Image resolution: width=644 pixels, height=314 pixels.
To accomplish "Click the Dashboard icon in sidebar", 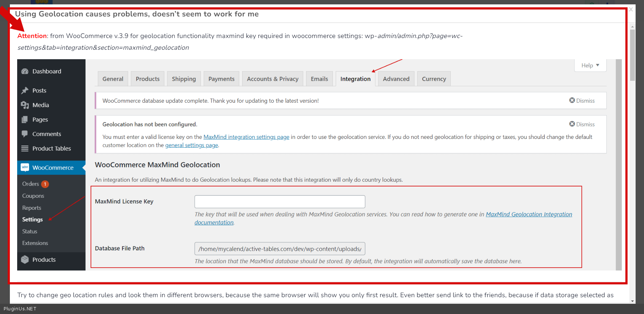I will 25,71.
